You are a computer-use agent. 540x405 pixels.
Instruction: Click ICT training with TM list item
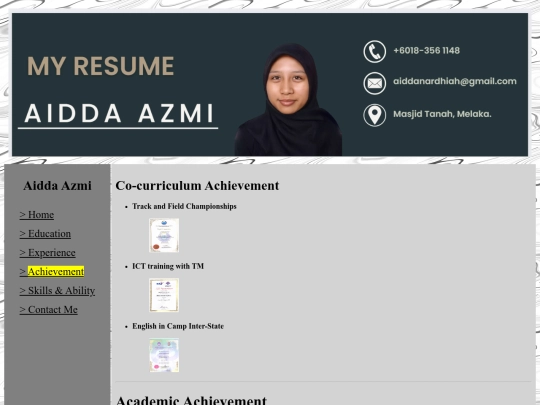(x=168, y=266)
